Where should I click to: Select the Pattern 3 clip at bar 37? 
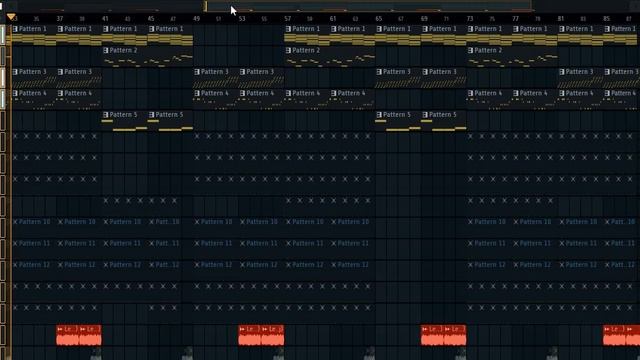pyautogui.click(x=79, y=78)
